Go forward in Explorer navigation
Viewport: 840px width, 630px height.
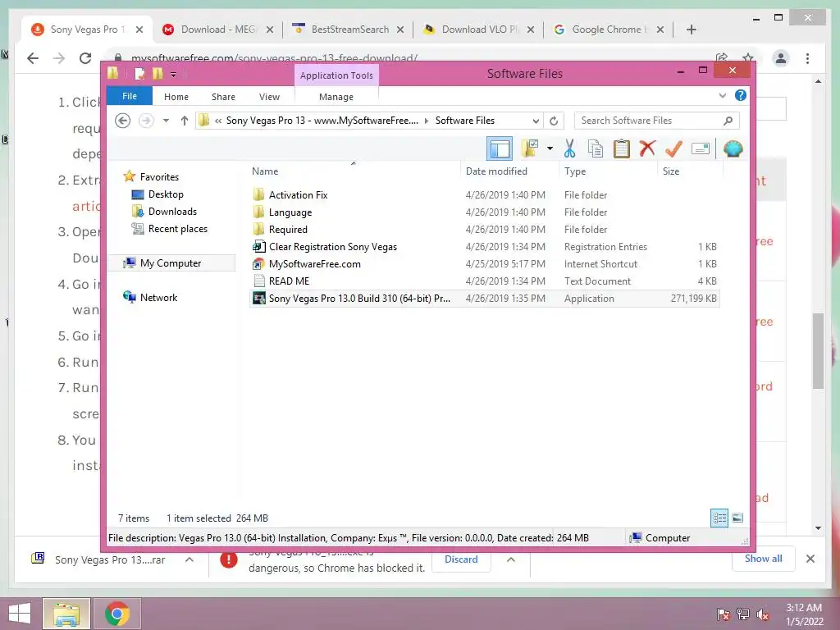(146, 121)
